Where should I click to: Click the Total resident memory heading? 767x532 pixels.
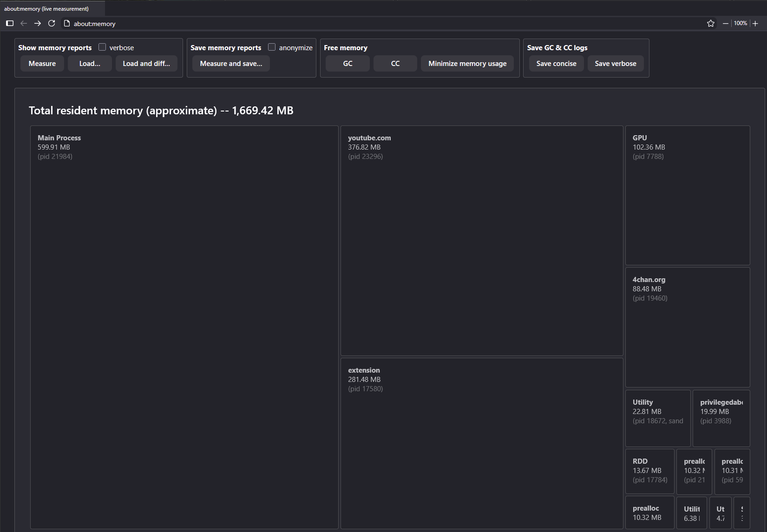pyautogui.click(x=161, y=111)
